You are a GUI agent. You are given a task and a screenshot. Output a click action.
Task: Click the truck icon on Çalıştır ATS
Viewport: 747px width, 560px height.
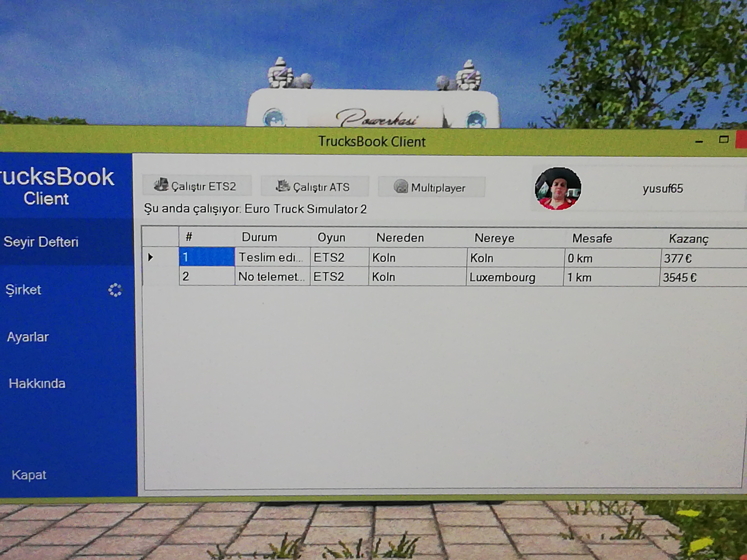pyautogui.click(x=283, y=186)
